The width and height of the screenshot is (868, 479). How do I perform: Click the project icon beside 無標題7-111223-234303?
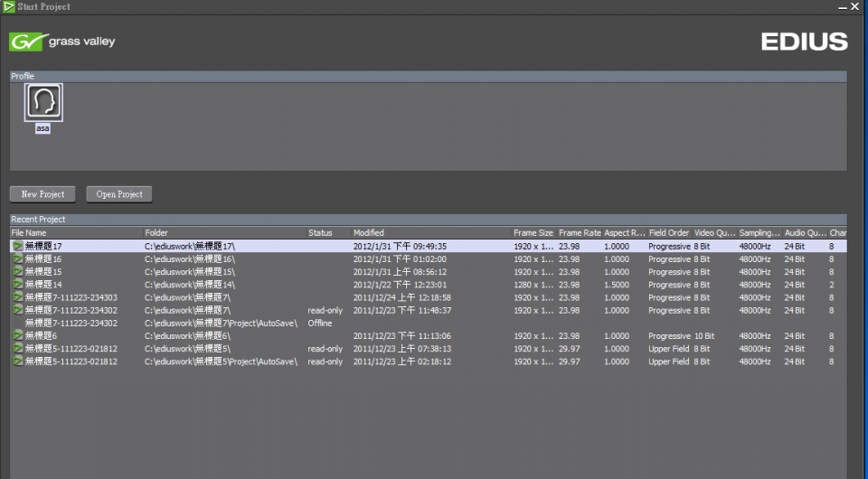click(18, 297)
